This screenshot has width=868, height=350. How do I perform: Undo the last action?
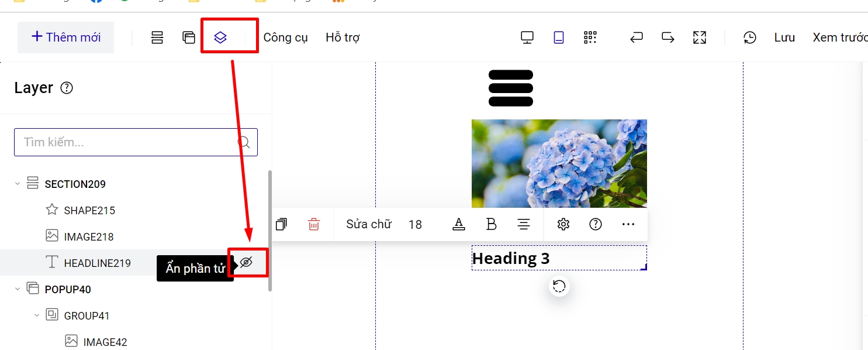636,37
